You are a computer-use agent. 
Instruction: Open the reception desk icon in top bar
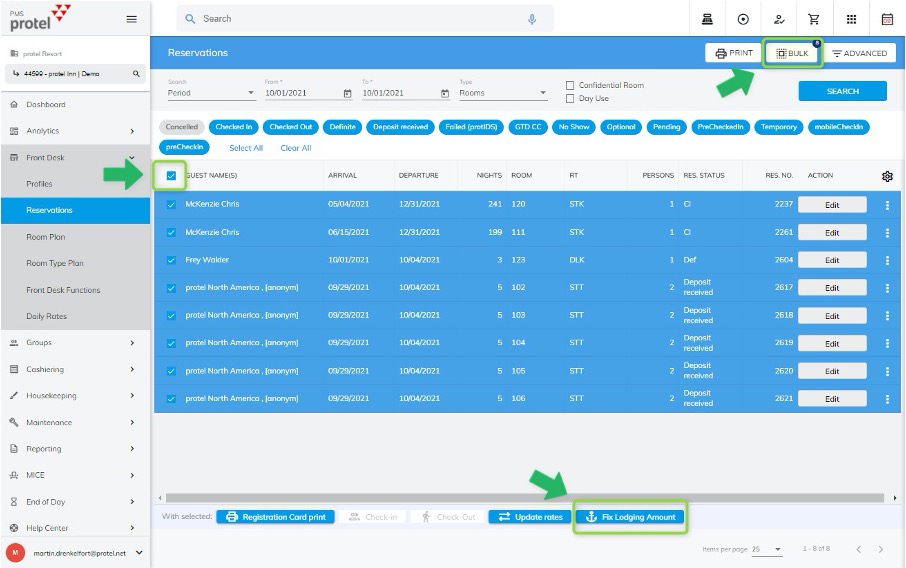pos(707,19)
